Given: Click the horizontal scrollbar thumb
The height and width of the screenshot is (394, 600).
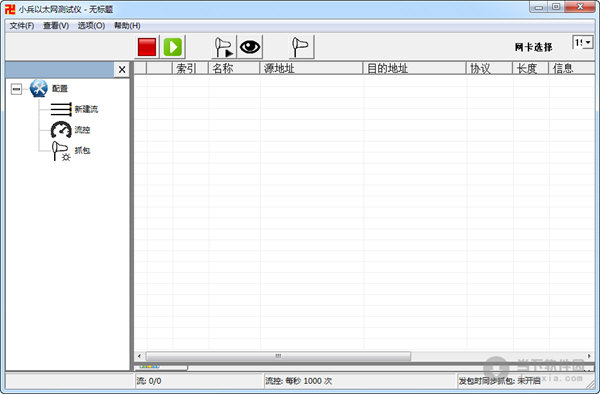Looking at the screenshot, I should point(278,356).
